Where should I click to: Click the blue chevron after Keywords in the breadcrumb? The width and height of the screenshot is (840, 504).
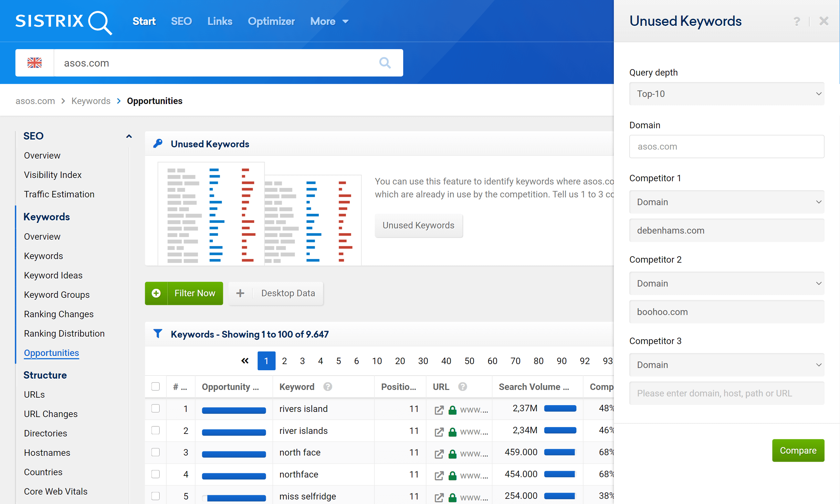click(x=119, y=101)
